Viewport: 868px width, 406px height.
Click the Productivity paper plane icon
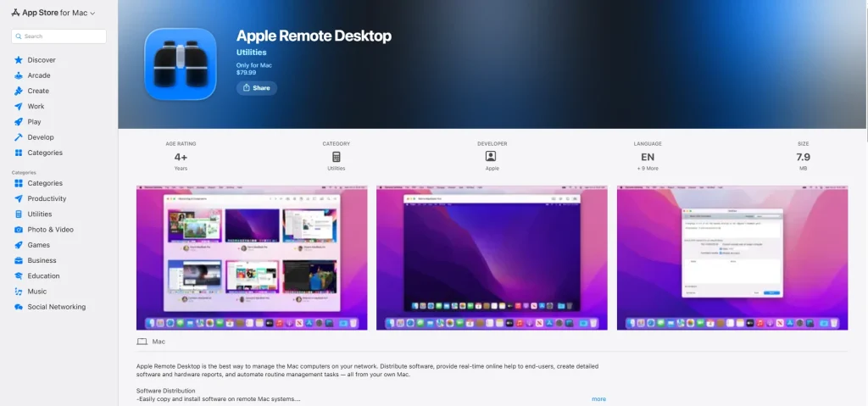(x=19, y=199)
